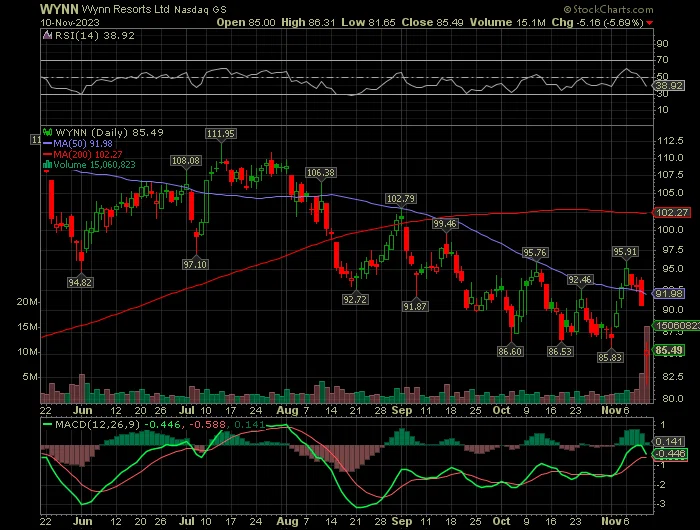The height and width of the screenshot is (530, 700).
Task: Click Jul on the MACD panel date axis
Action: 187,521
